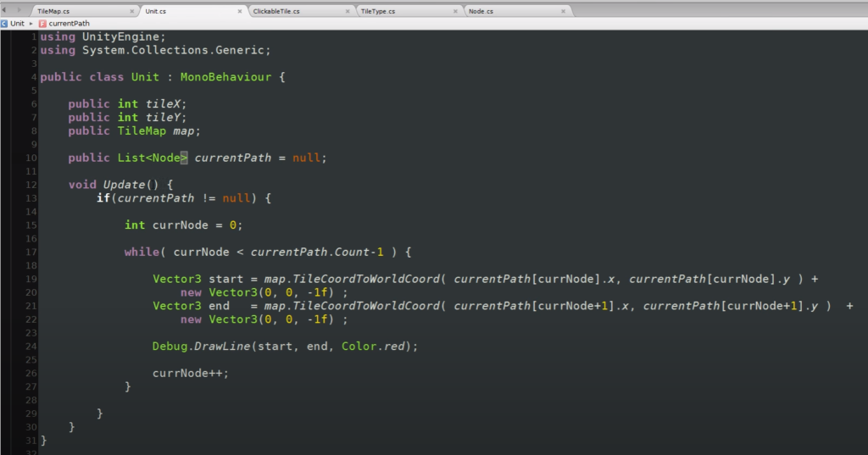
Task: Click the 'tileX' field name
Action: (163, 103)
